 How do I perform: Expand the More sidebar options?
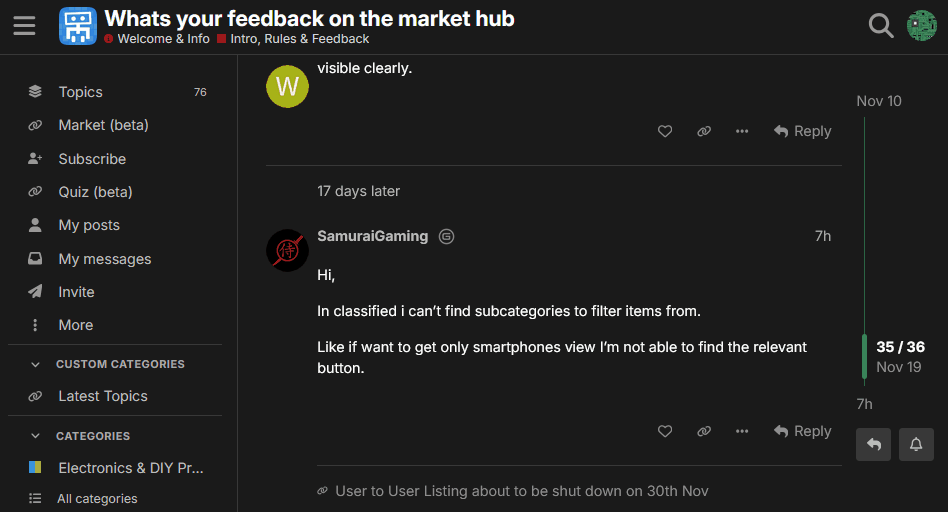click(x=75, y=325)
